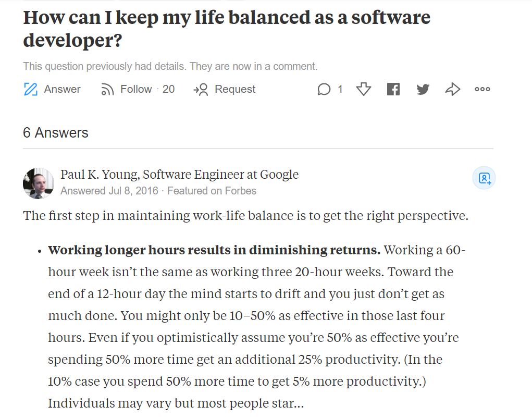The height and width of the screenshot is (418, 532).
Task: Click the comment count "1"
Action: point(340,89)
